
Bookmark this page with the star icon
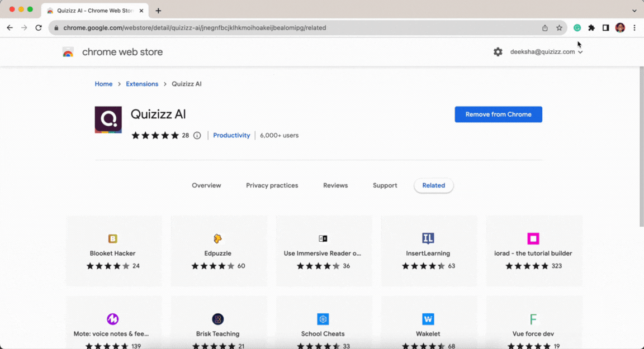[559, 27]
